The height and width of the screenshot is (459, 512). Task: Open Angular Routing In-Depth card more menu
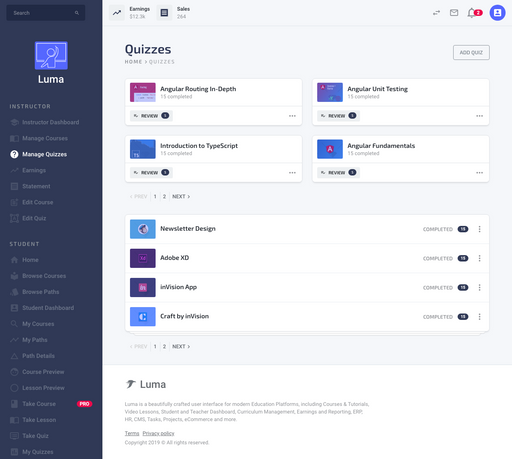point(292,116)
